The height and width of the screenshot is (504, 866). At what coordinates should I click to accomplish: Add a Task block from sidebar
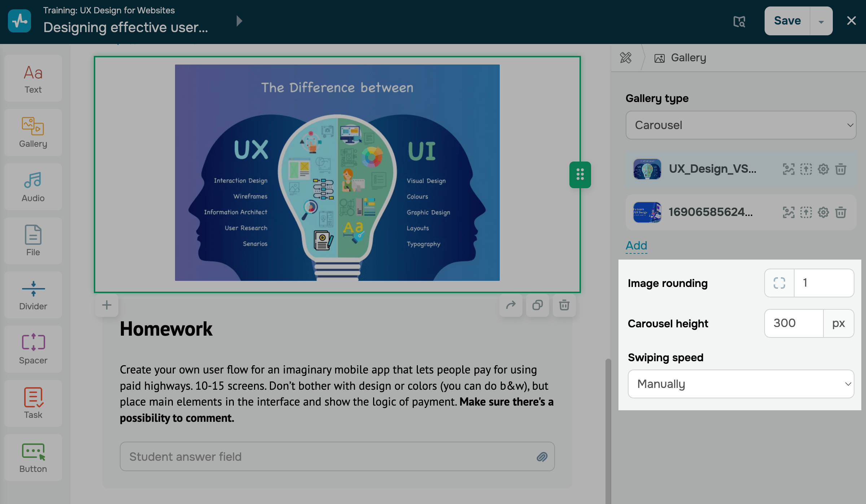pyautogui.click(x=33, y=403)
